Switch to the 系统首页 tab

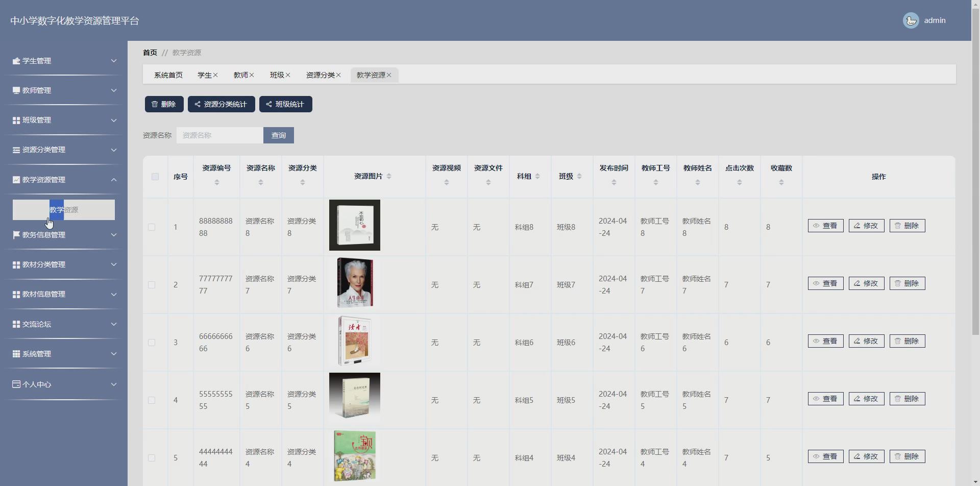point(168,75)
